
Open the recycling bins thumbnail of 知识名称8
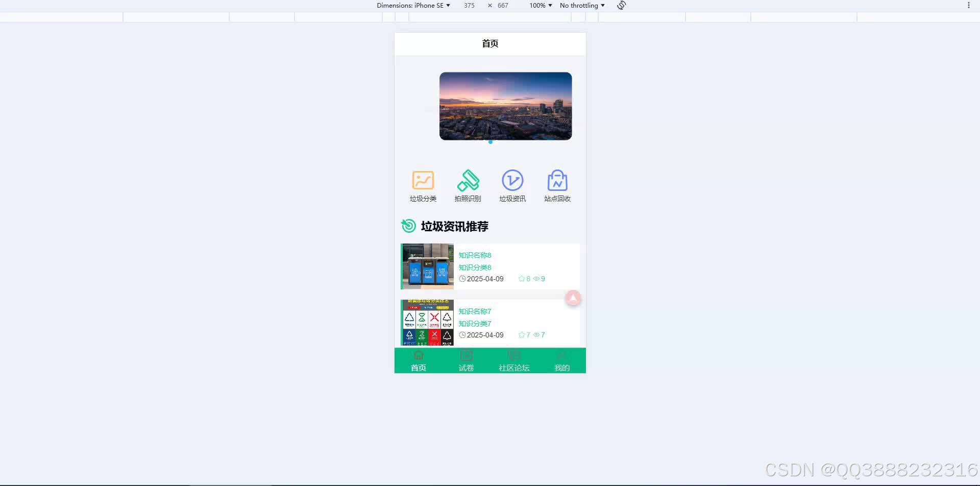coord(428,266)
